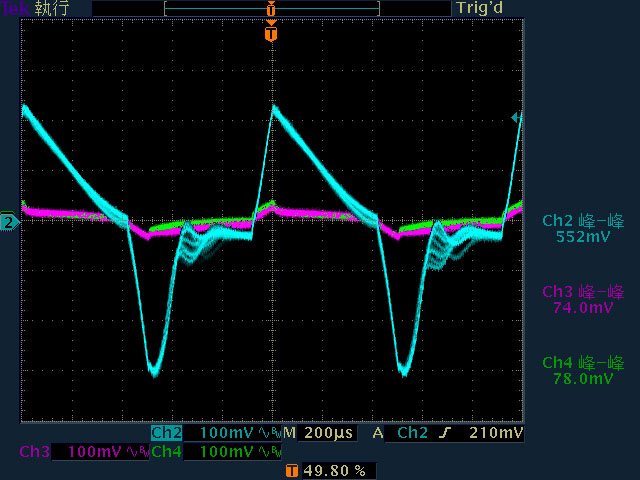Screen dimensions: 640x480
Task: Open the trigger source Ch2 readout
Action: (412, 433)
